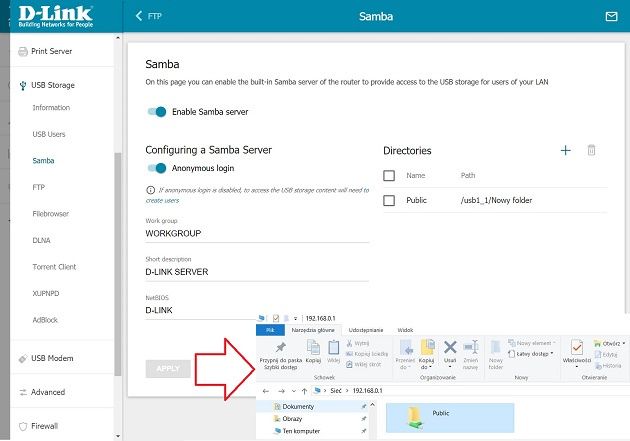Click Wklej skrót in Explorer ribbon

pyautogui.click(x=364, y=364)
